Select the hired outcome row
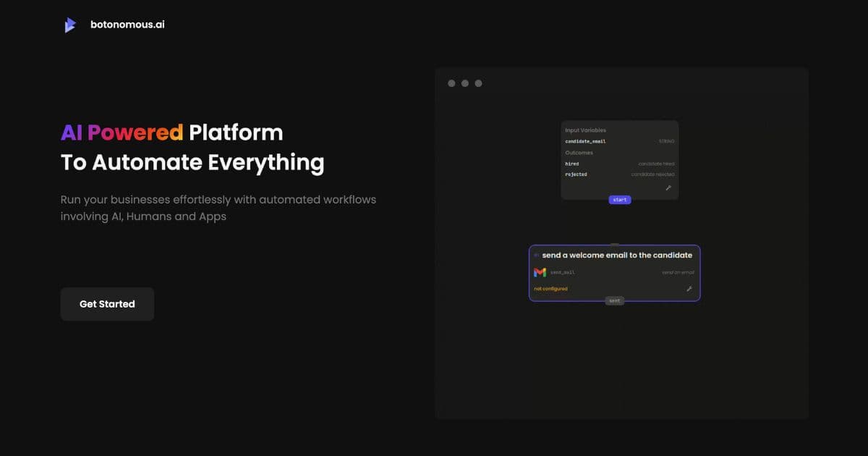This screenshot has height=456, width=868. point(620,164)
